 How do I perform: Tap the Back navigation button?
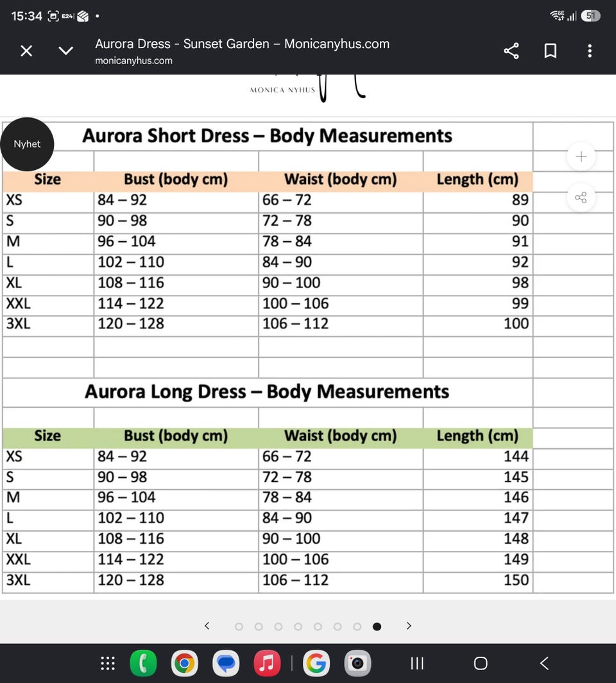pyautogui.click(x=544, y=663)
